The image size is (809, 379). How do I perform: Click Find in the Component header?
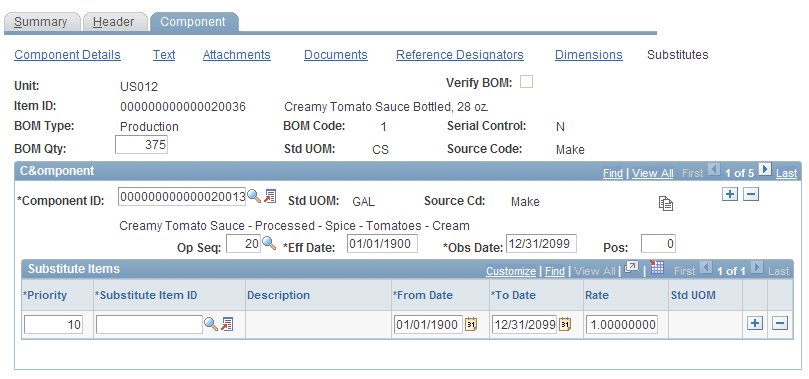[x=612, y=173]
